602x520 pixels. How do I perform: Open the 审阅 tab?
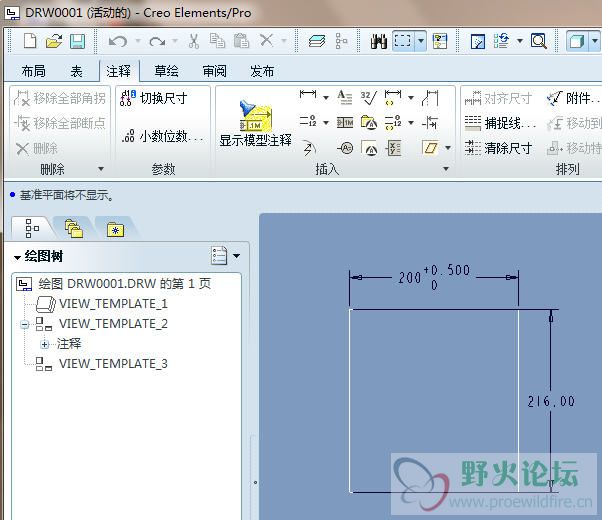pyautogui.click(x=215, y=71)
